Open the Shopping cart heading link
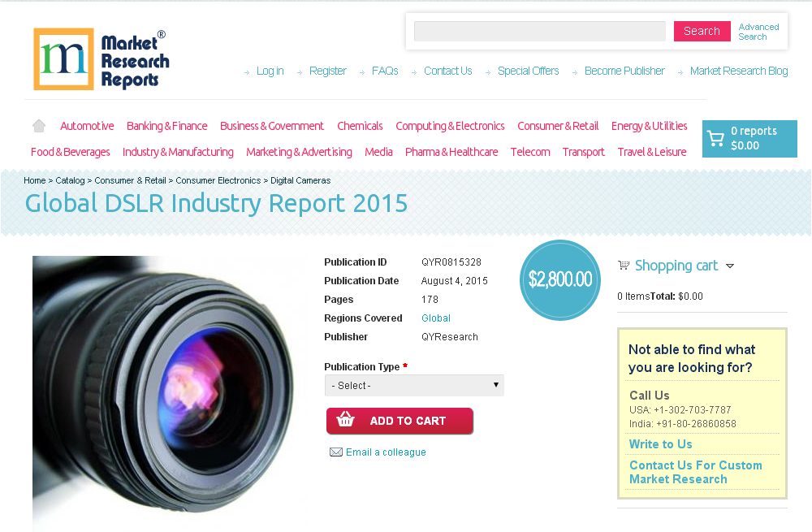This screenshot has height=532, width=812. click(676, 266)
